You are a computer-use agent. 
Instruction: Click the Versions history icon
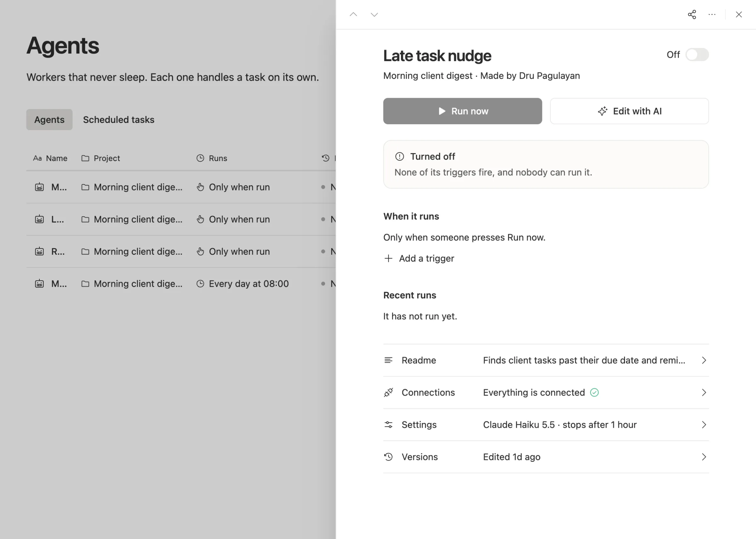[x=388, y=457]
